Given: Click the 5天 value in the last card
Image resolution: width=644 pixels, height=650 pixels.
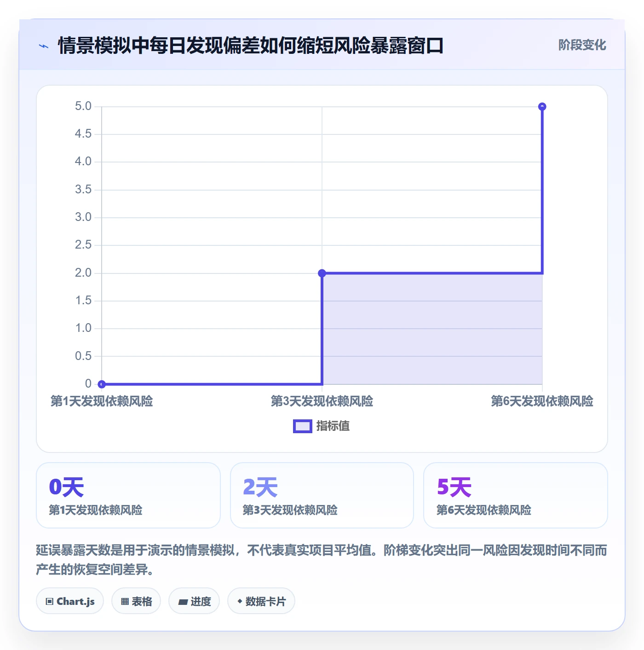Looking at the screenshot, I should pos(454,487).
